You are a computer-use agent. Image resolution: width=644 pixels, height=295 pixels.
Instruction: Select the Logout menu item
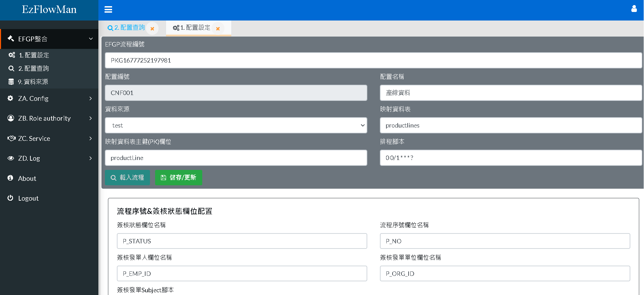(x=49, y=198)
